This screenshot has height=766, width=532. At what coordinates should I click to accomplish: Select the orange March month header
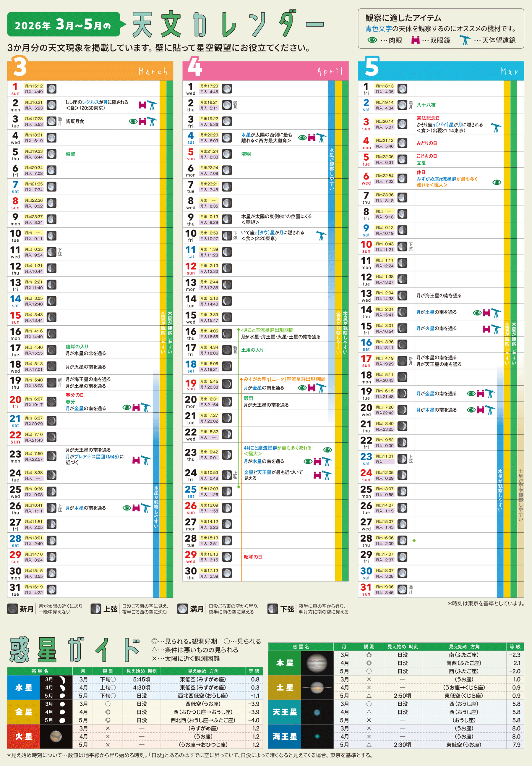(90, 71)
